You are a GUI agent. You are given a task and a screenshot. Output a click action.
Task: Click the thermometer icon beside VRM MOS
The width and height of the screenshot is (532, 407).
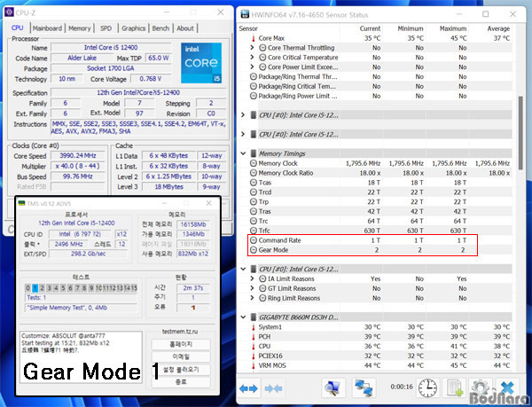click(253, 365)
